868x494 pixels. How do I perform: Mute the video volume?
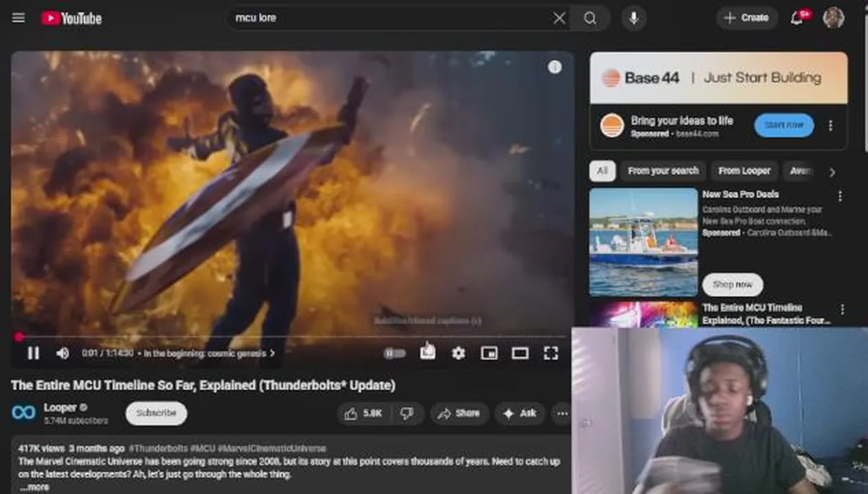(62, 353)
